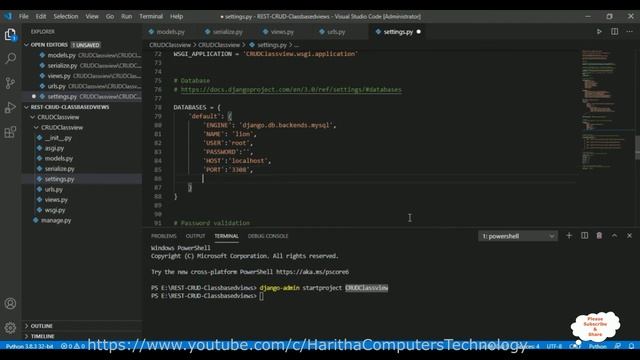Open the Search view in activity bar
This screenshot has width=640, height=360.
pos(10,58)
